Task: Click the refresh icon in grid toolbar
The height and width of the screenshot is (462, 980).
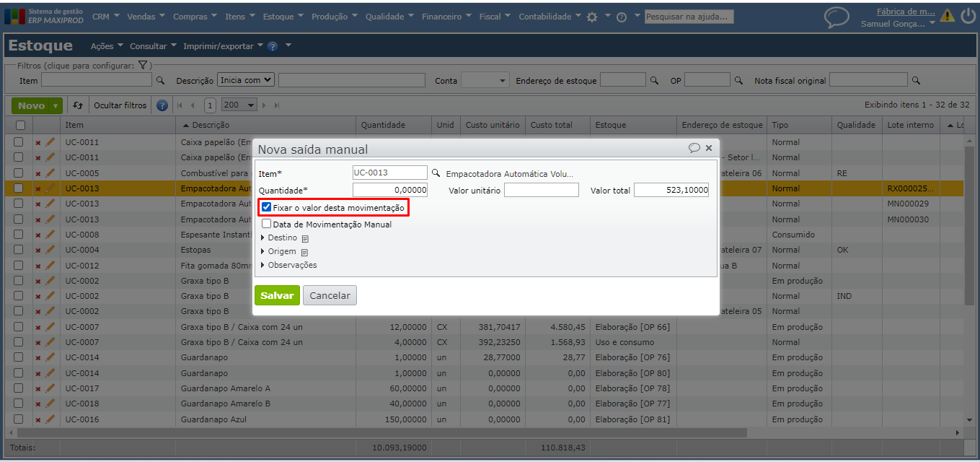Action: point(79,105)
